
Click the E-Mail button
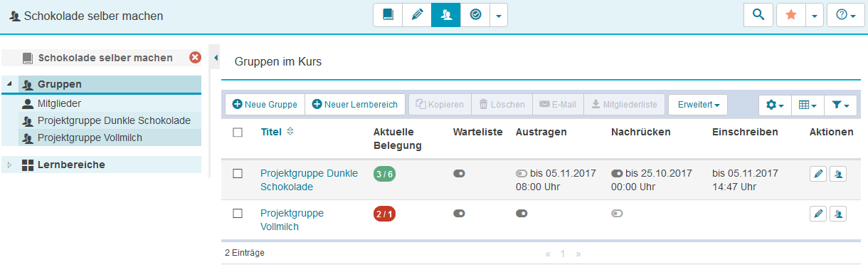click(558, 105)
